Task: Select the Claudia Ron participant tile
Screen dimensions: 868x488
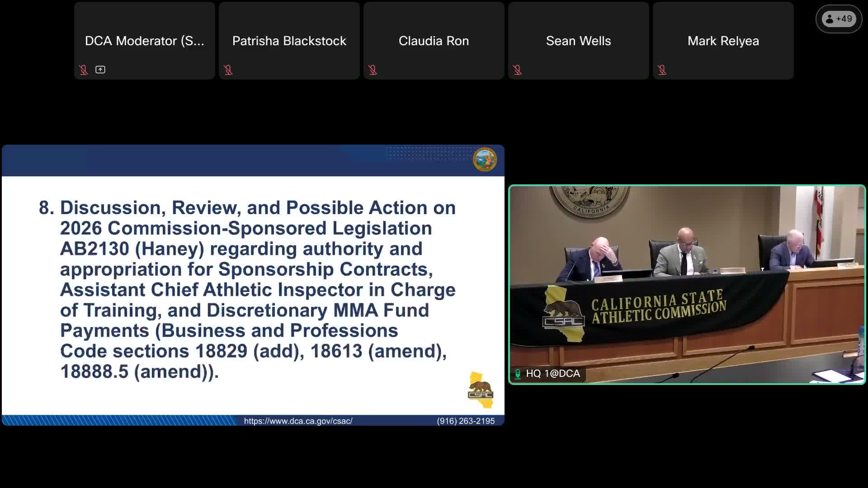Action: coord(434,41)
